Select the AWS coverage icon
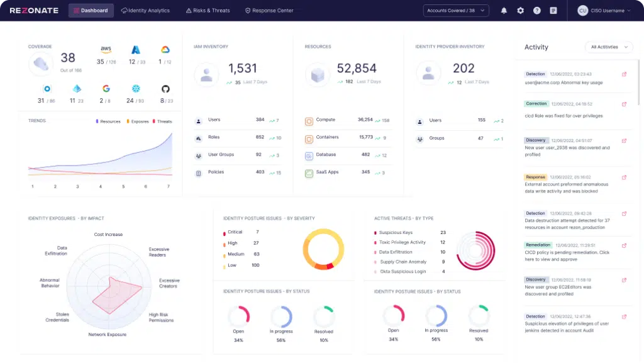 [106, 50]
